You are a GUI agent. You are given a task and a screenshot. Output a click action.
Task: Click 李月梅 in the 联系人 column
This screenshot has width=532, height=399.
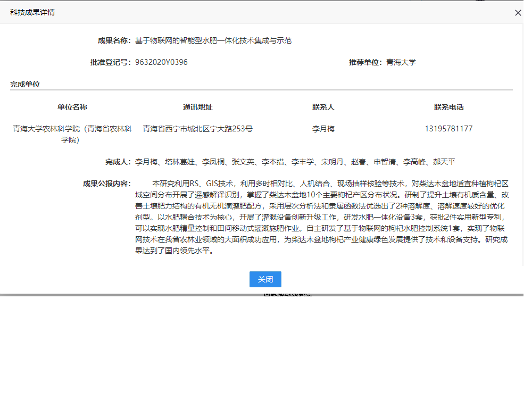coord(323,129)
